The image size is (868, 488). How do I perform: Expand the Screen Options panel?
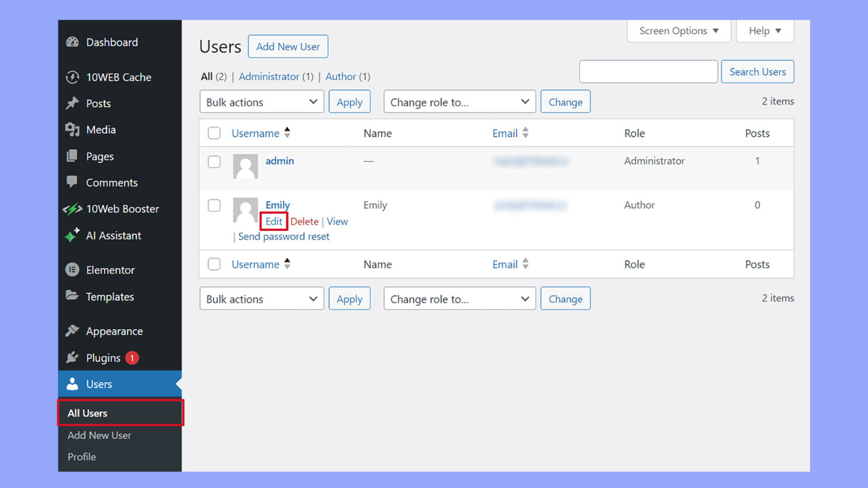tap(678, 31)
